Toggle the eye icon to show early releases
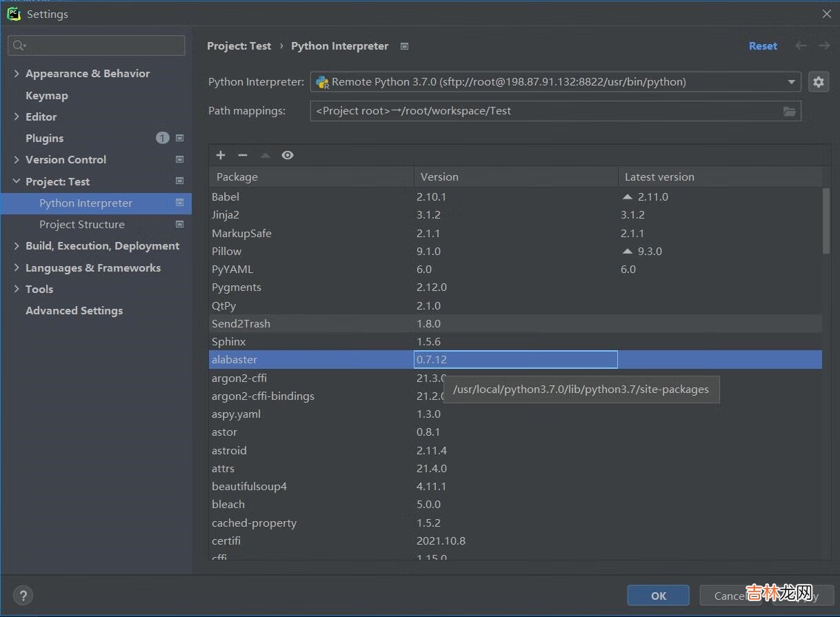The width and height of the screenshot is (840, 617). tap(288, 155)
